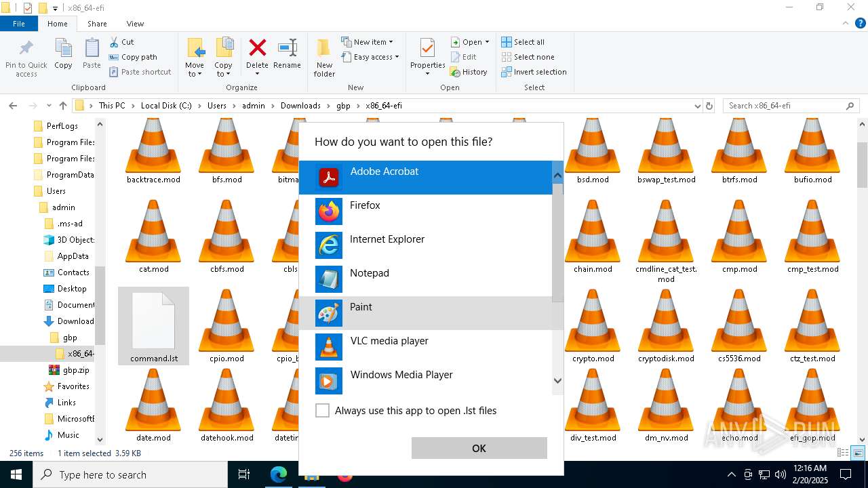Open the volume control in system tray

click(x=780, y=474)
